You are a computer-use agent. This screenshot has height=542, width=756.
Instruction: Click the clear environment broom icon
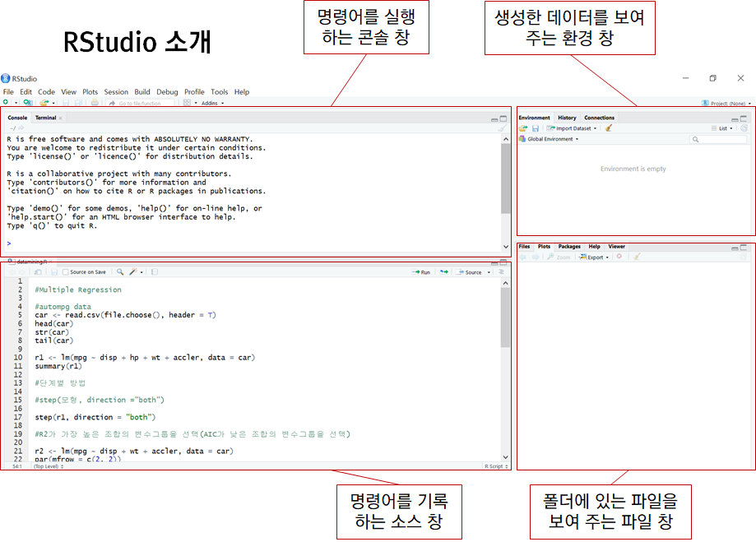pyautogui.click(x=609, y=128)
